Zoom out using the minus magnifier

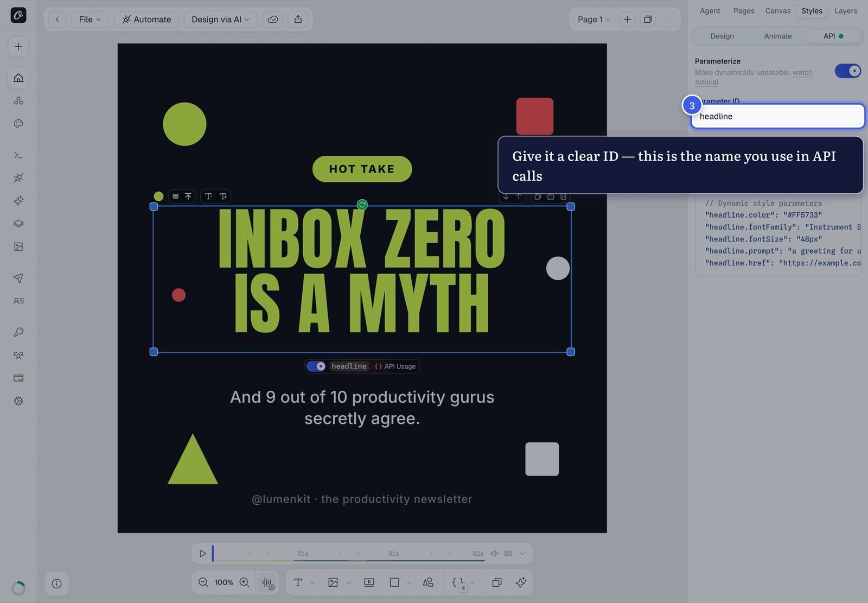[203, 582]
